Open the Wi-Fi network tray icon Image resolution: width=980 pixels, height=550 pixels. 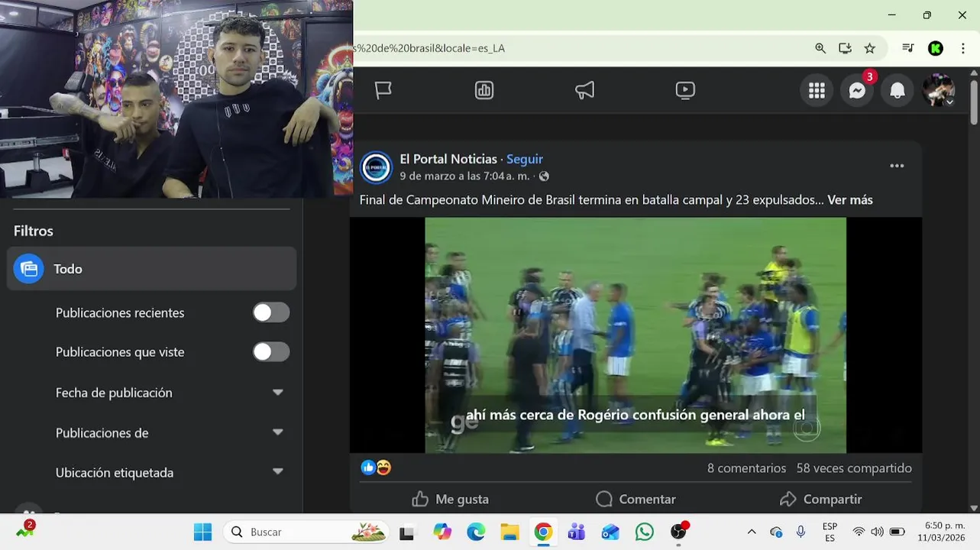[859, 532]
